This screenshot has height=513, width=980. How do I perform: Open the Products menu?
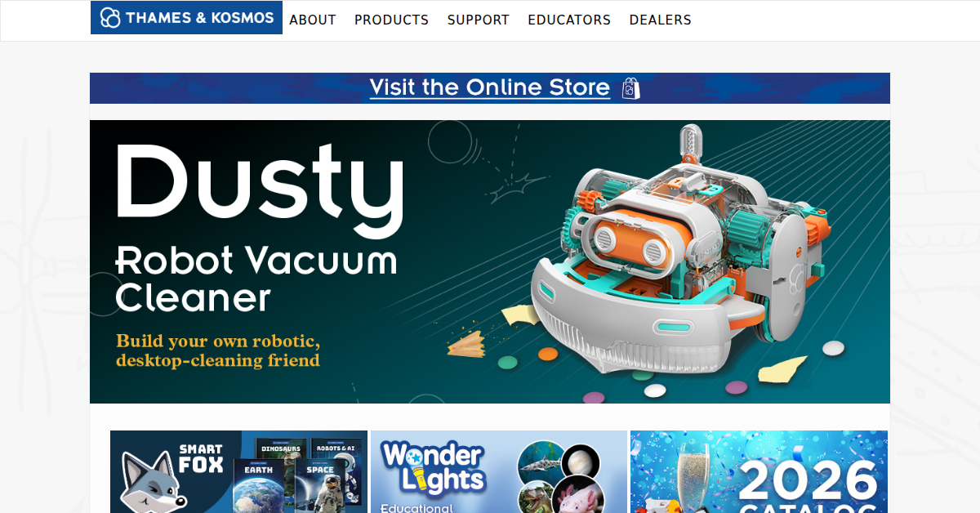(391, 20)
